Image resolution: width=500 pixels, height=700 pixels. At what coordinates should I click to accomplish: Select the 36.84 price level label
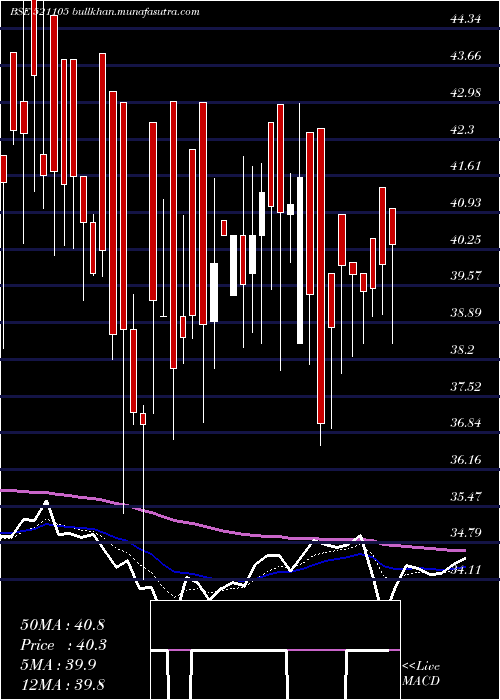click(x=467, y=422)
